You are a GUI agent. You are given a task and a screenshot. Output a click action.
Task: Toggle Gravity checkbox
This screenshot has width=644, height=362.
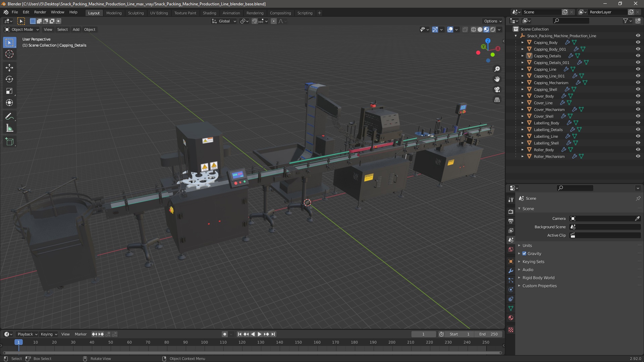[x=524, y=254]
